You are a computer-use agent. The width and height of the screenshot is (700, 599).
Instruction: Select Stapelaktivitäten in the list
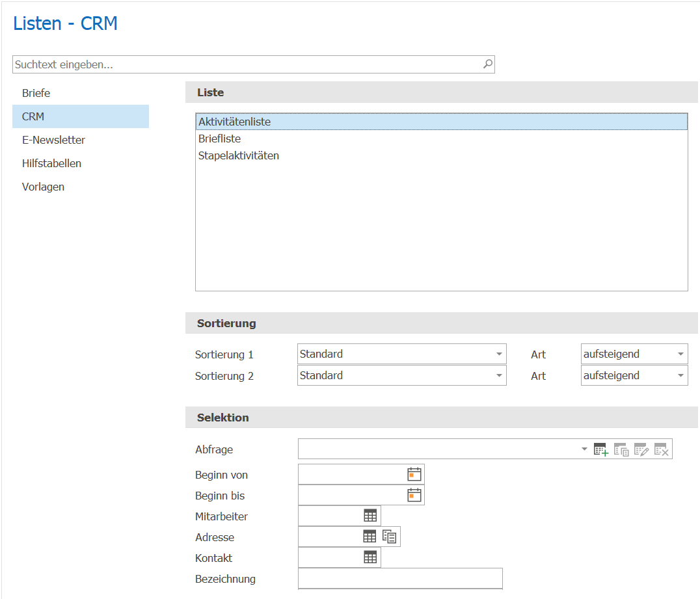coord(442,156)
